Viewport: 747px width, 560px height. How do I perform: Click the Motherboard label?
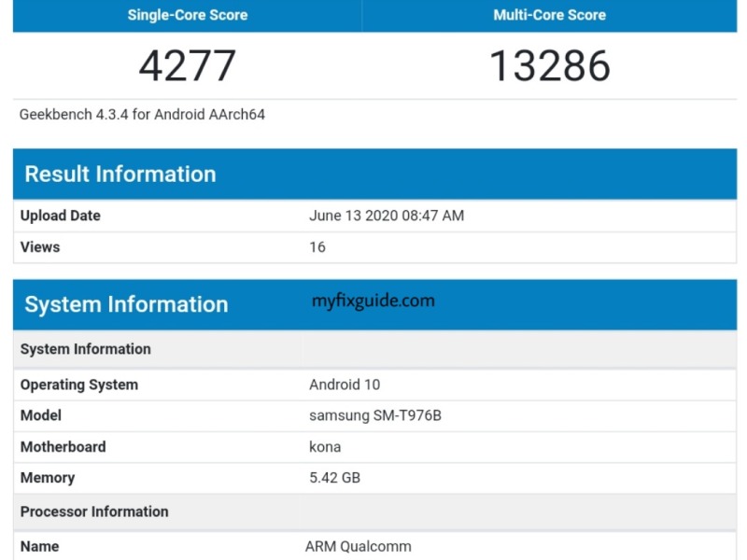pos(63,447)
